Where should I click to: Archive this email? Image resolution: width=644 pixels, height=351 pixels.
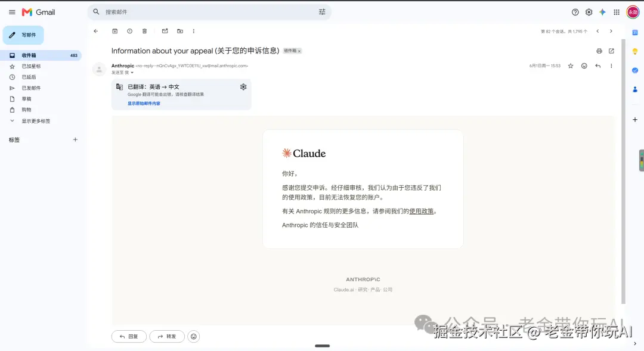[x=115, y=31]
